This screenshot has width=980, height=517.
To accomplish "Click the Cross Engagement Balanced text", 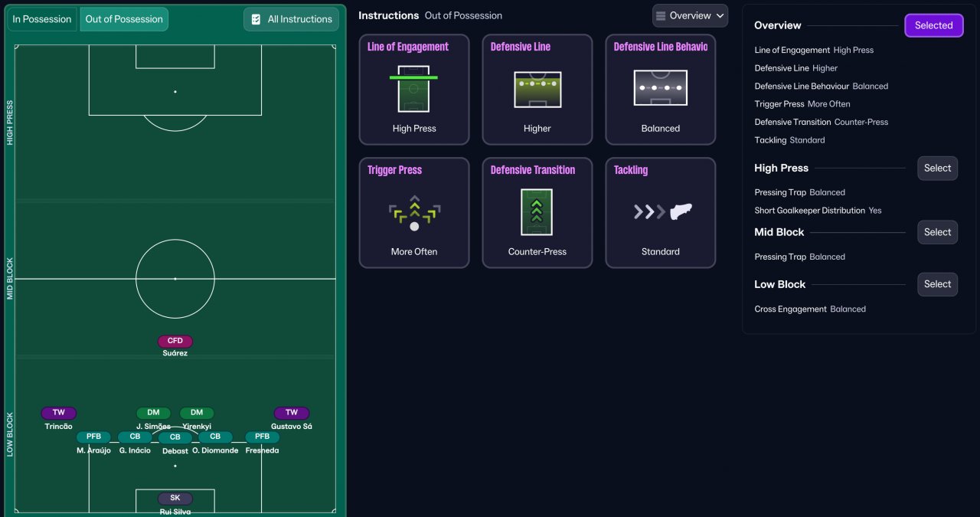I will click(810, 309).
